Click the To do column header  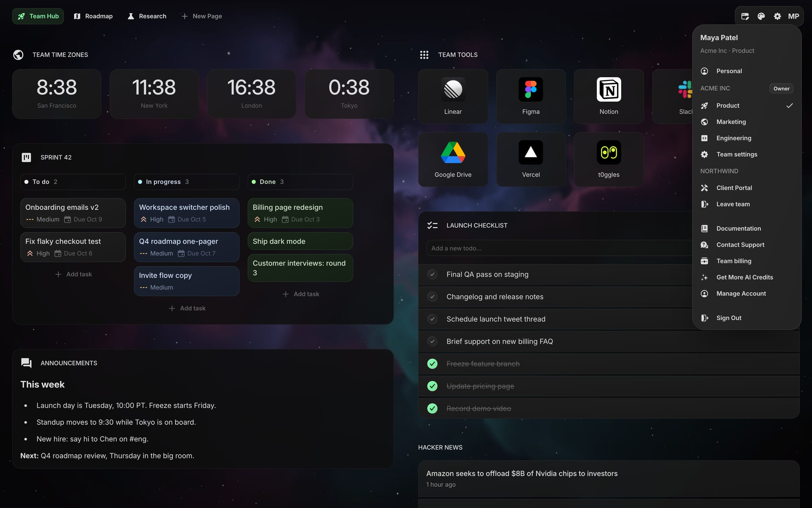pyautogui.click(x=73, y=182)
